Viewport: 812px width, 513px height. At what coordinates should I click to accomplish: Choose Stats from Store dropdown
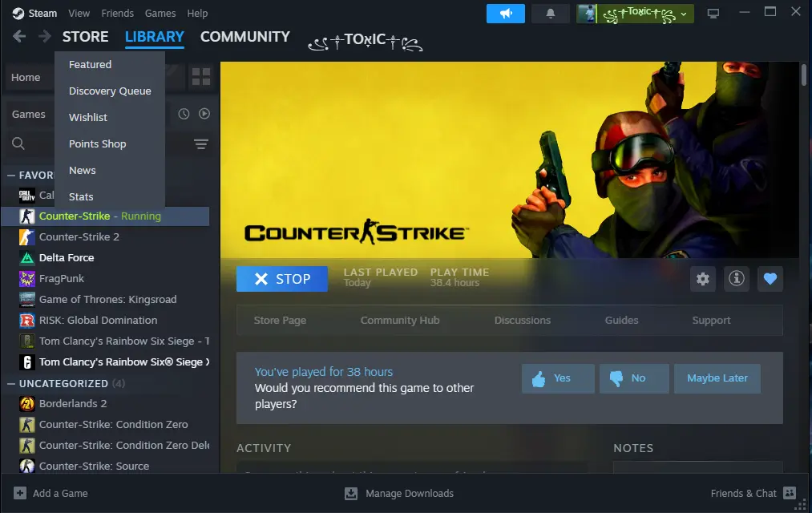pyautogui.click(x=81, y=196)
